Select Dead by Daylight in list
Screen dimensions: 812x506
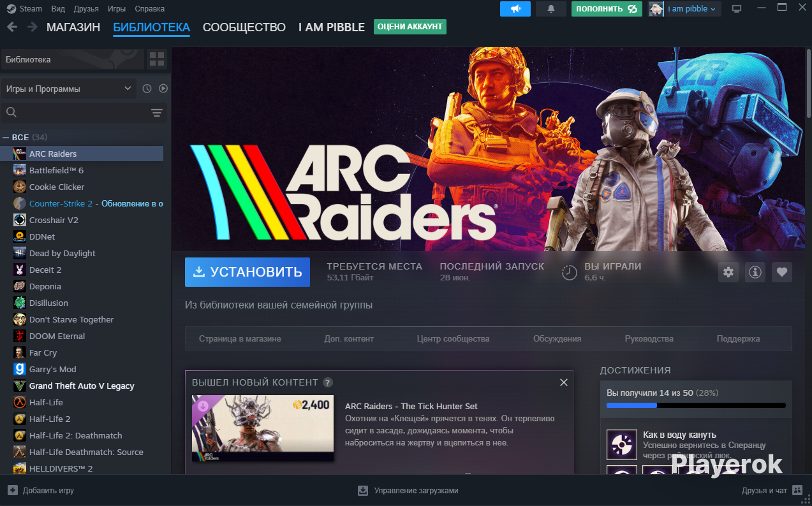(x=82, y=253)
